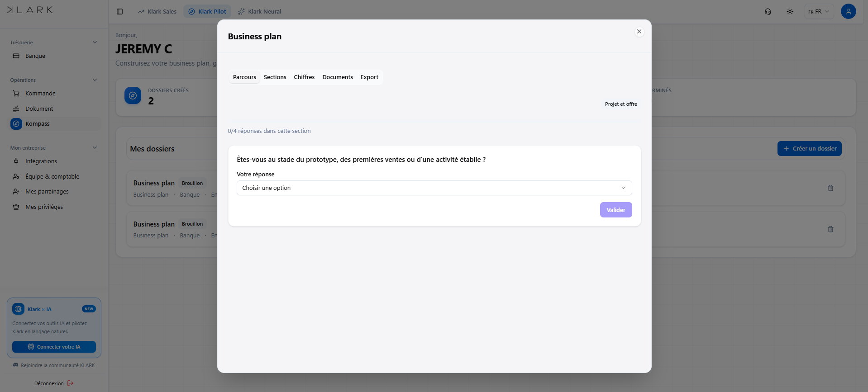This screenshot has width=868, height=392.
Task: Close the Business plan dialog
Action: (x=639, y=32)
